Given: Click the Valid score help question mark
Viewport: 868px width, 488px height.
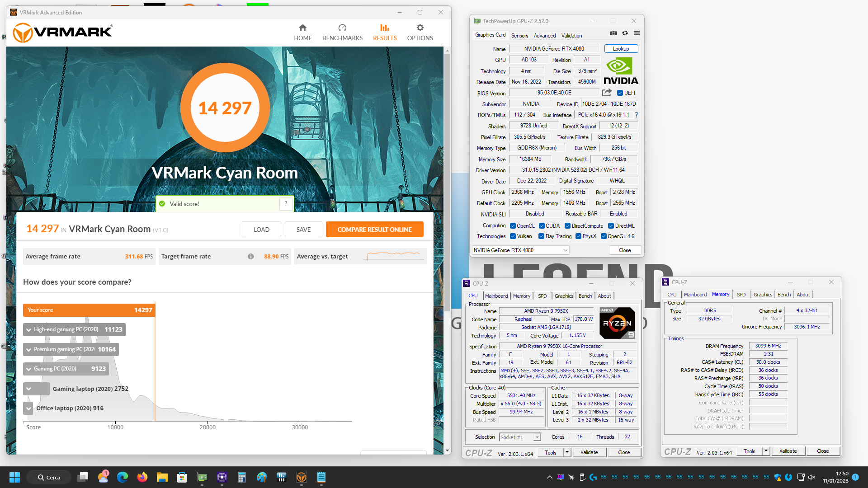Looking at the screenshot, I should coord(286,204).
